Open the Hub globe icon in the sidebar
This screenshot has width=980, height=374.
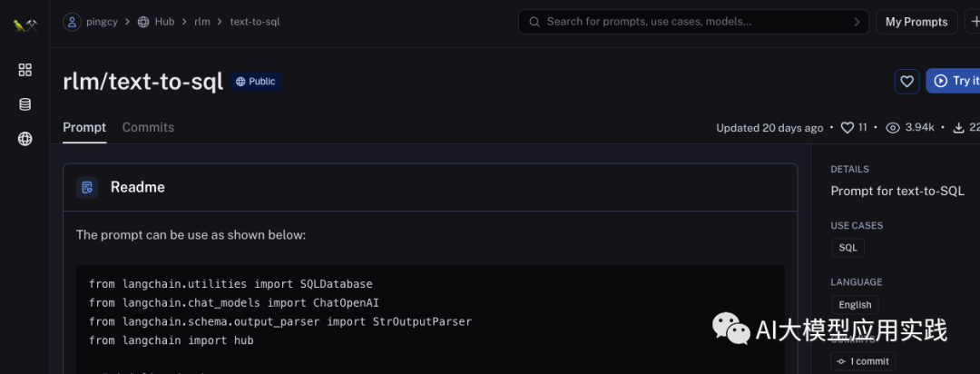click(25, 139)
